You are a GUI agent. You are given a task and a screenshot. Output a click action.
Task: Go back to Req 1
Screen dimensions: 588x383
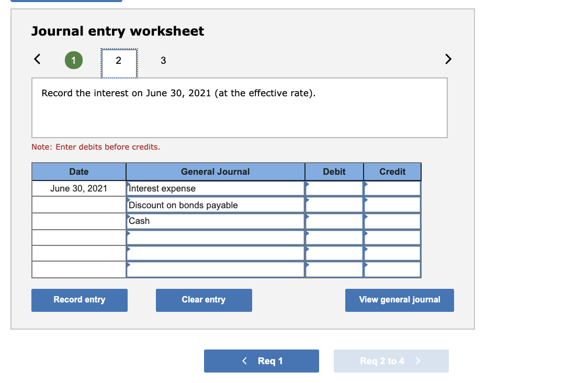tap(262, 361)
